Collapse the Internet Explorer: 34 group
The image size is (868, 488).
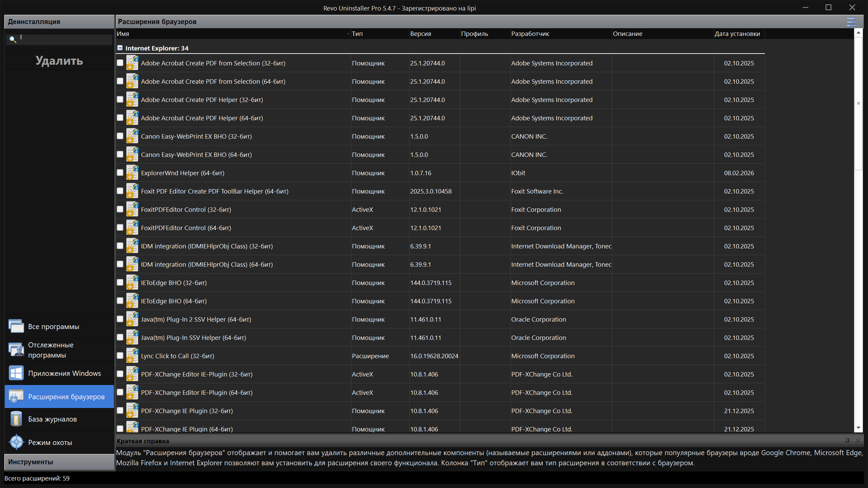coord(120,48)
